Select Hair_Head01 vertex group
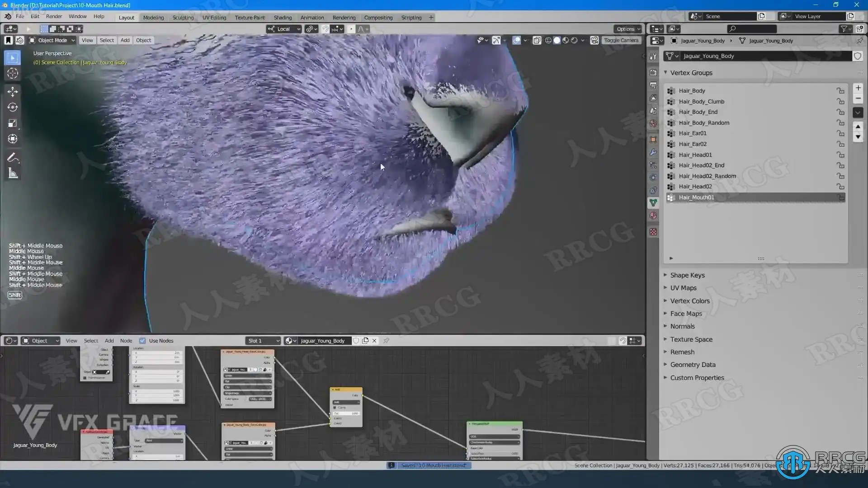The image size is (868, 488). (695, 155)
